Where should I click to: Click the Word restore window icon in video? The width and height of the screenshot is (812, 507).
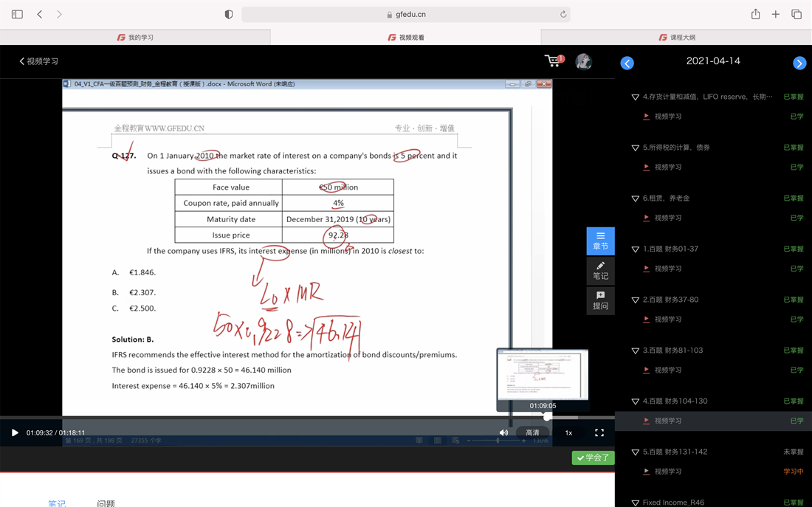click(528, 84)
